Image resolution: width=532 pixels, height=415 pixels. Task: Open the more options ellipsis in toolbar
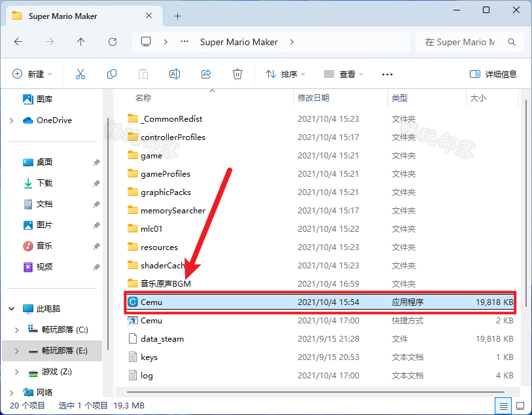[387, 75]
